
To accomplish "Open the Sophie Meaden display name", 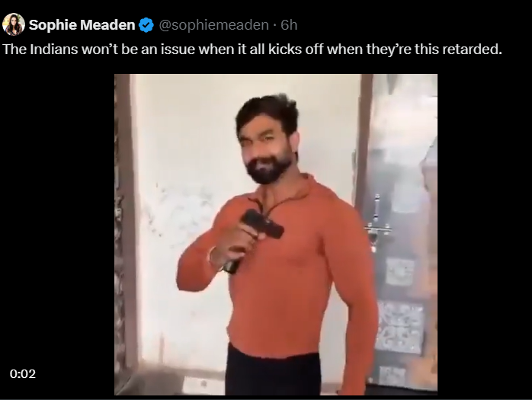I will pyautogui.click(x=82, y=25).
